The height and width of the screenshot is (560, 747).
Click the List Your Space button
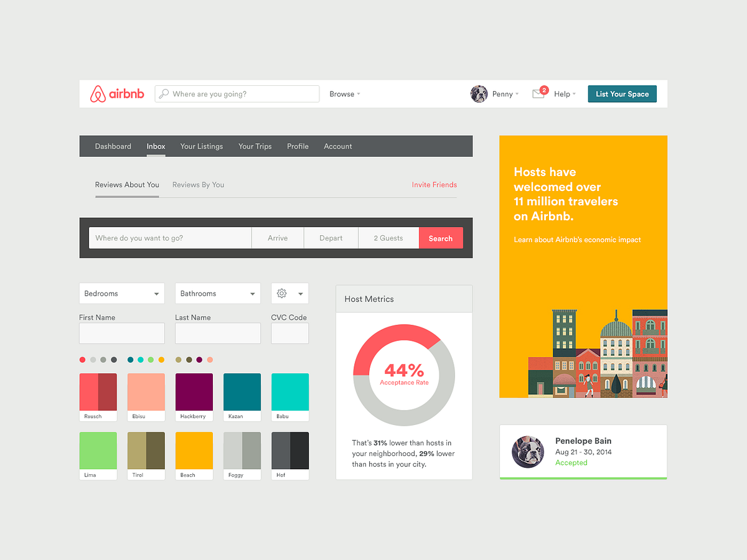(x=622, y=93)
